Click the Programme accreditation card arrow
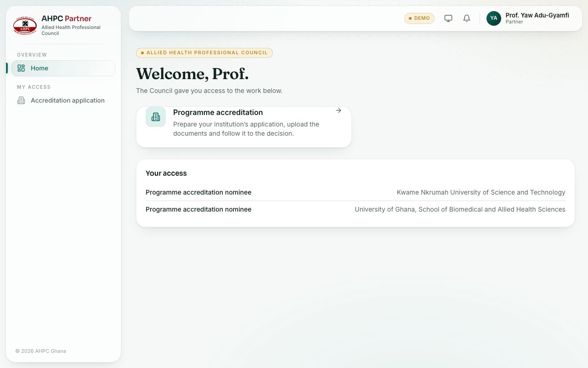Screen dimensions: 588x368 (x=339, y=110)
